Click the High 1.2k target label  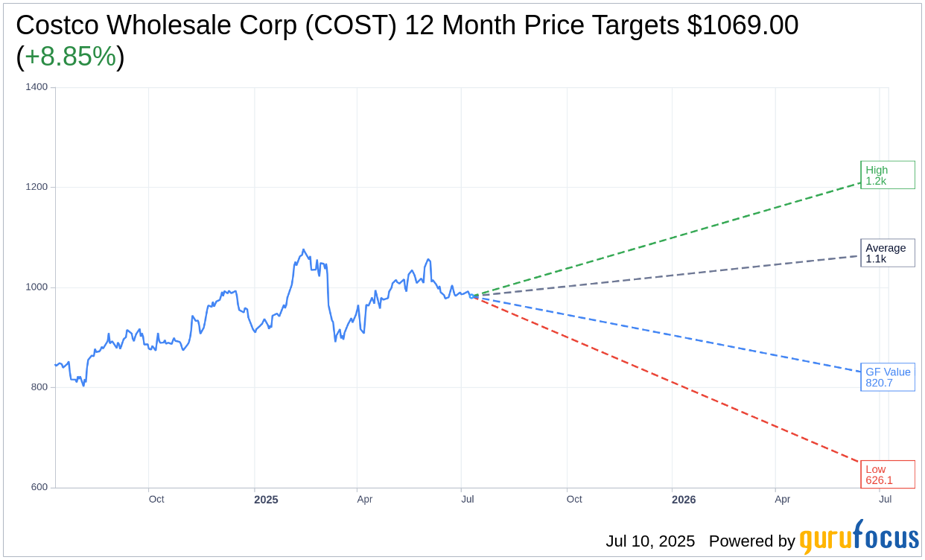coord(887,175)
